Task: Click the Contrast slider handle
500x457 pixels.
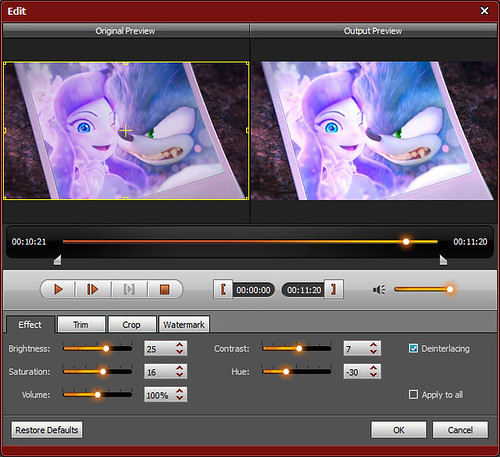Action: pos(299,349)
